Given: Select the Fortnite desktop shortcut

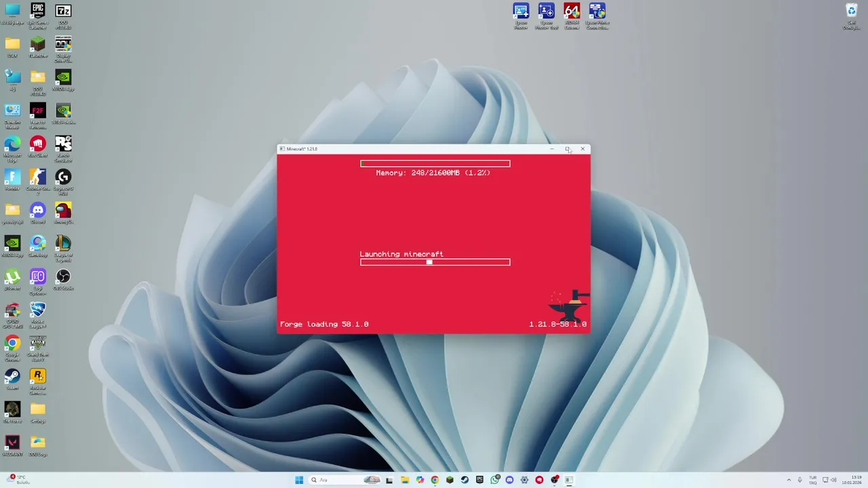Looking at the screenshot, I should click(x=12, y=180).
